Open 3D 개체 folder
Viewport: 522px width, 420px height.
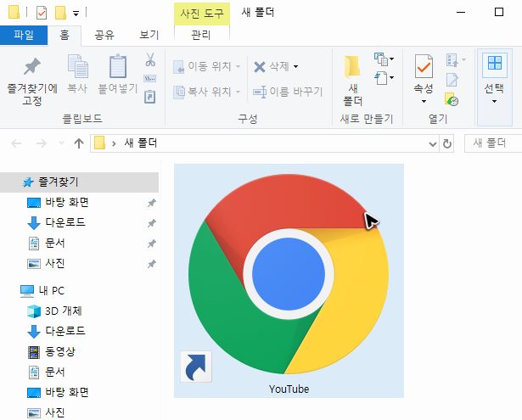64,311
